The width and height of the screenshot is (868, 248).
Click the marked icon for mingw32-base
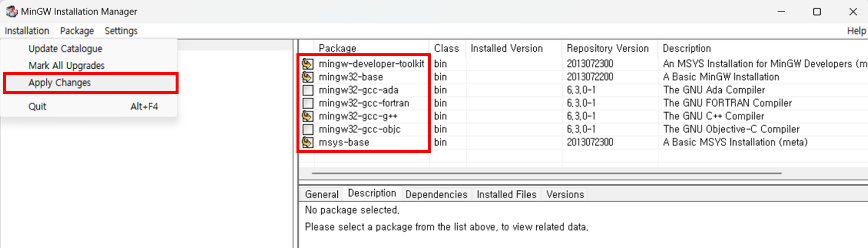click(308, 77)
